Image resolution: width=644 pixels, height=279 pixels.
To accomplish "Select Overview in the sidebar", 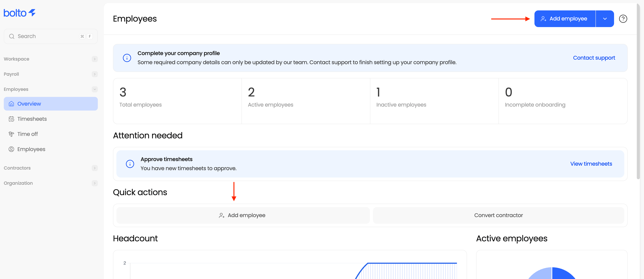I will tap(51, 104).
